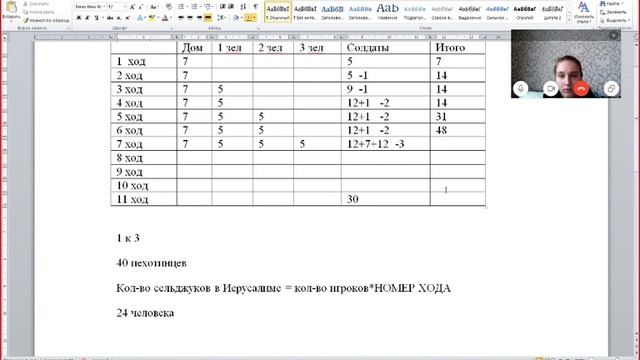Turn off camera in video call overlay
Screen dimensions: 640x360
coord(551,89)
